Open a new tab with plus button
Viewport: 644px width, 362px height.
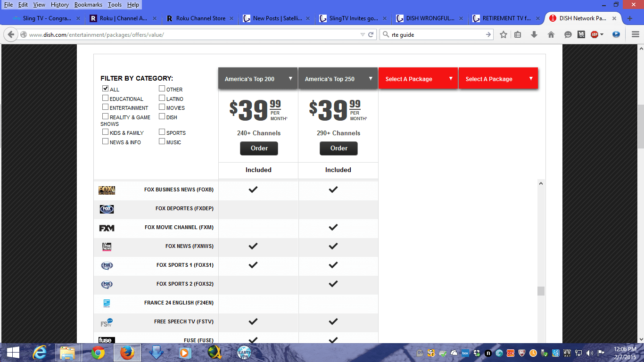pos(630,18)
